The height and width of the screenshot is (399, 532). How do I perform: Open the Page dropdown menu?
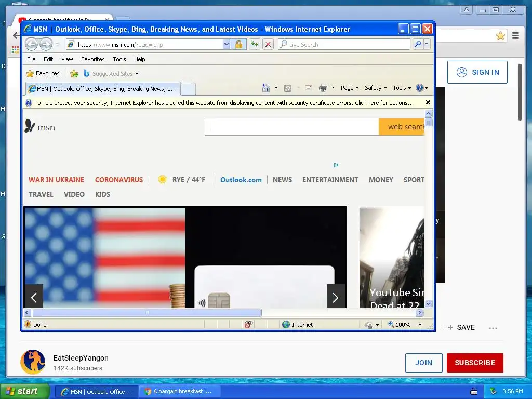click(350, 88)
